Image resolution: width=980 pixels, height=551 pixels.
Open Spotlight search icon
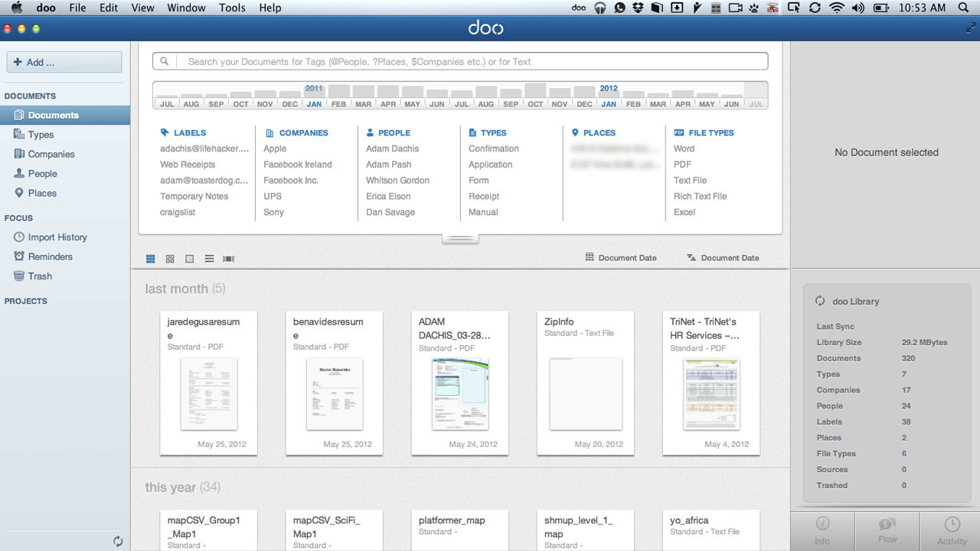pos(963,8)
